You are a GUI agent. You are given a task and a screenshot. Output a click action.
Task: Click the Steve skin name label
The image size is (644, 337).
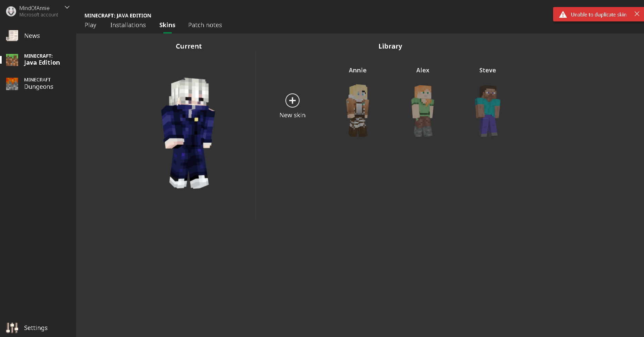(x=488, y=70)
